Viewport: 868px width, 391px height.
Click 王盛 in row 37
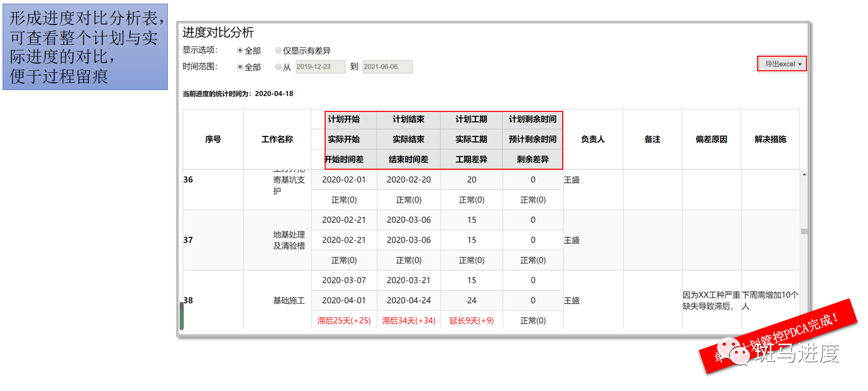[572, 240]
